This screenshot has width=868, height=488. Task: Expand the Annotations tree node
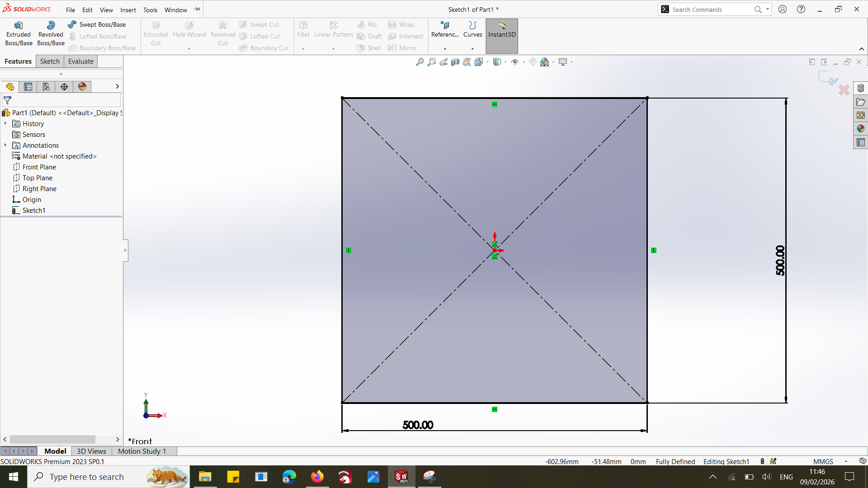[5, 145]
